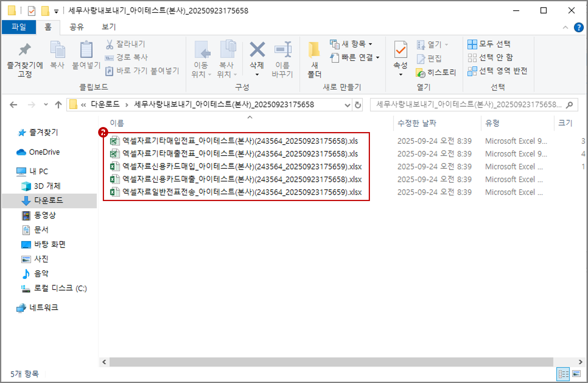The height and width of the screenshot is (383, 588).
Task: Open Help with the question mark button
Action: [578, 27]
